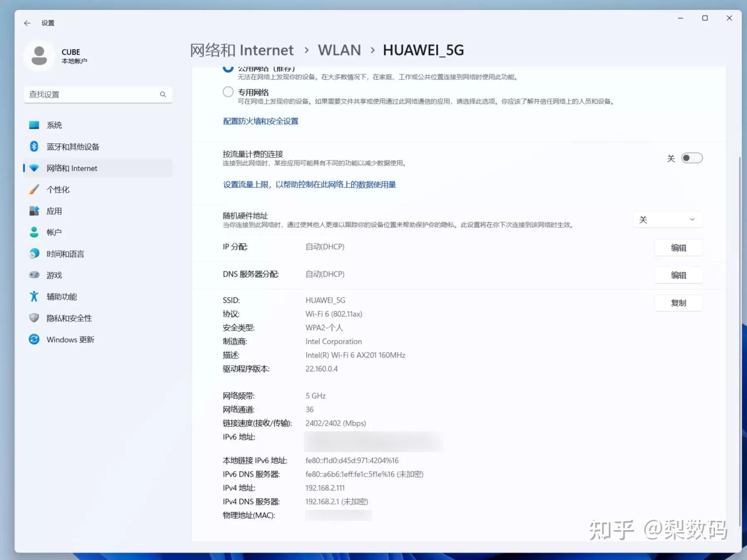Select 蓝牙和其他设备 in the sidebar
Screen dimensions: 747x560
tap(72, 146)
